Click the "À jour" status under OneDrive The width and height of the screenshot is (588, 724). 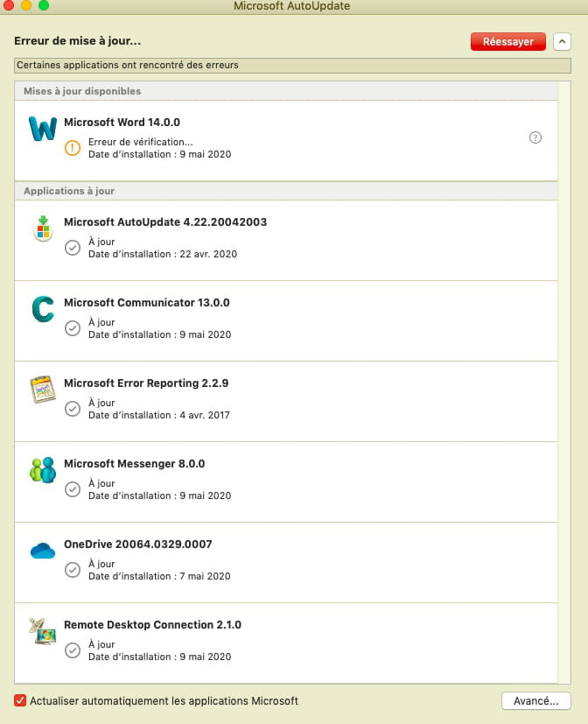(101, 564)
